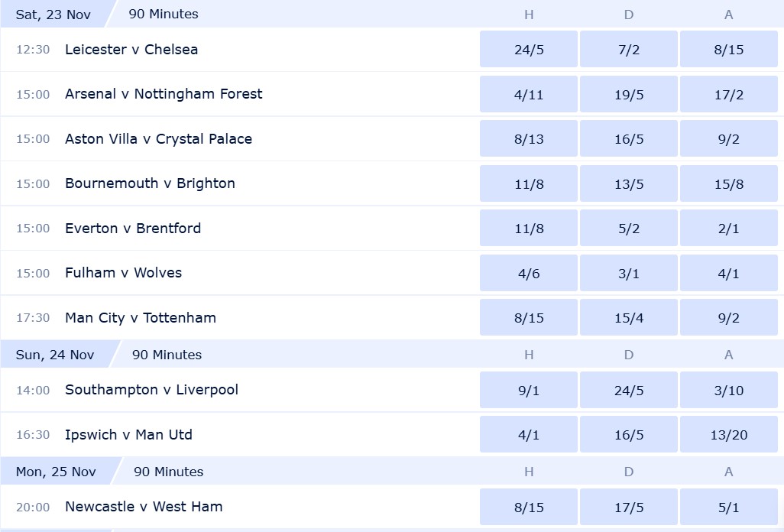Select Nottingham Forest away win 17/2
784x532 pixels.
[x=728, y=94]
